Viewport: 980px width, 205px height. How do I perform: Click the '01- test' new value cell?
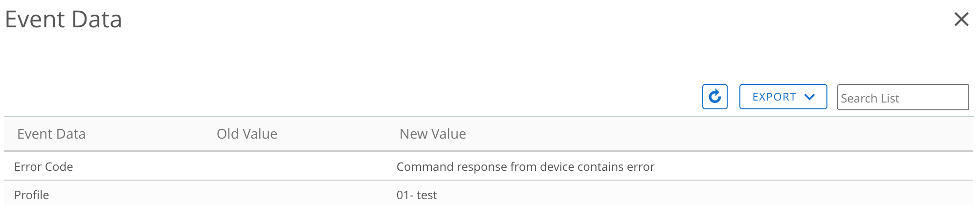[417, 195]
